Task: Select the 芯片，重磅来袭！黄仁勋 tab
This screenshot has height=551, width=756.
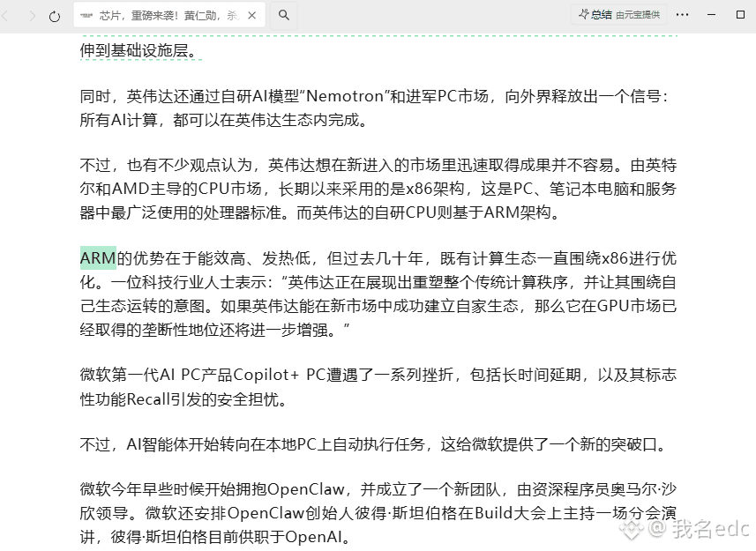Action: point(169,15)
